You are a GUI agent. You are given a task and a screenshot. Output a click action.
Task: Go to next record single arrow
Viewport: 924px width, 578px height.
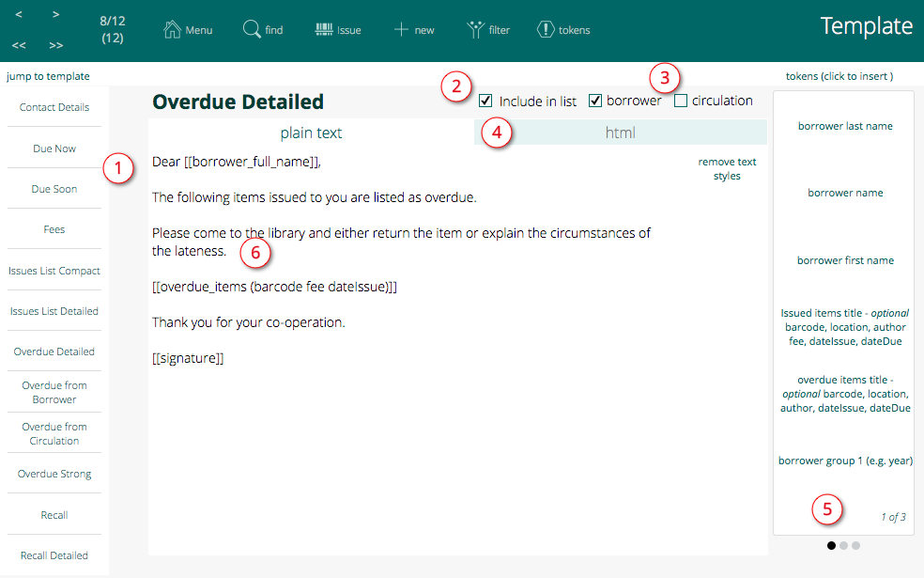(56, 14)
